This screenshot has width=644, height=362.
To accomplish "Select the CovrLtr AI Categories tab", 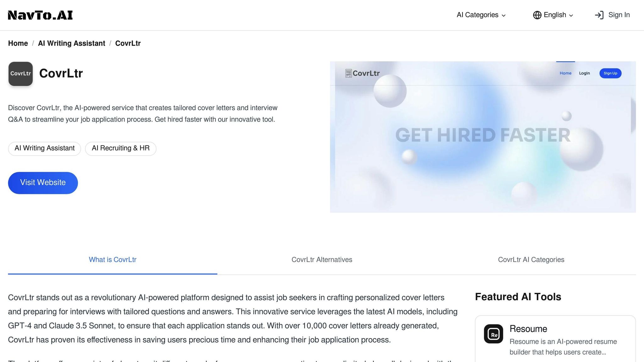I will (x=531, y=260).
